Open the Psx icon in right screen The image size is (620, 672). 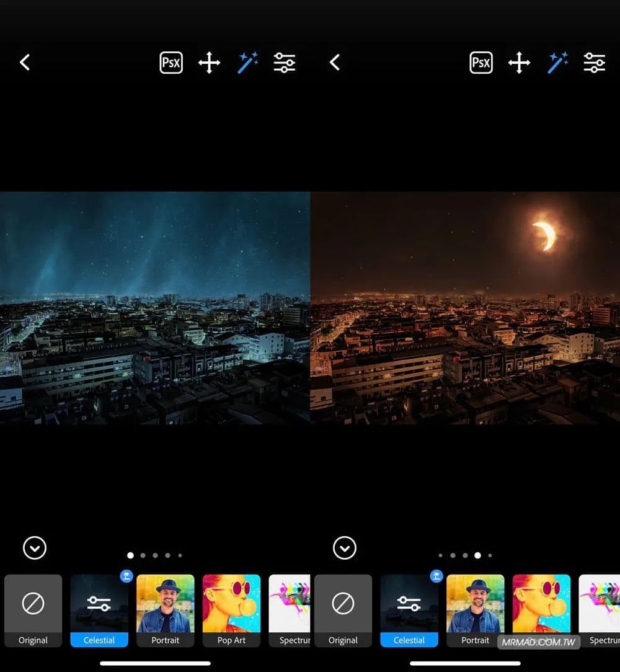tap(481, 63)
